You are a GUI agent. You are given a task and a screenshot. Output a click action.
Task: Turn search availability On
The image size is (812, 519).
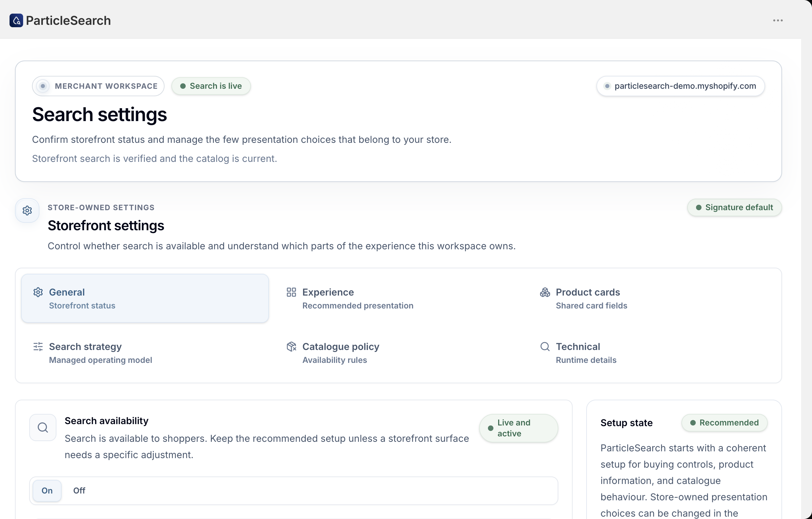click(x=47, y=490)
